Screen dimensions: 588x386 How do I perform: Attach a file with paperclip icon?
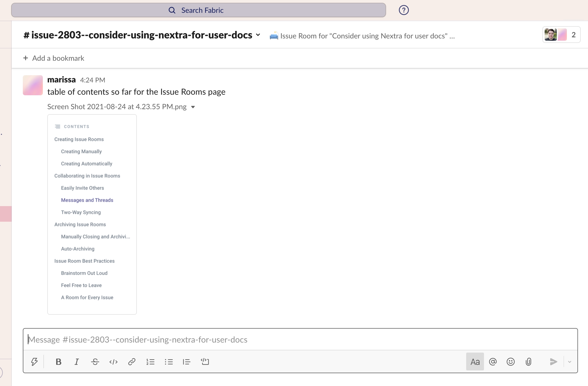(x=528, y=362)
